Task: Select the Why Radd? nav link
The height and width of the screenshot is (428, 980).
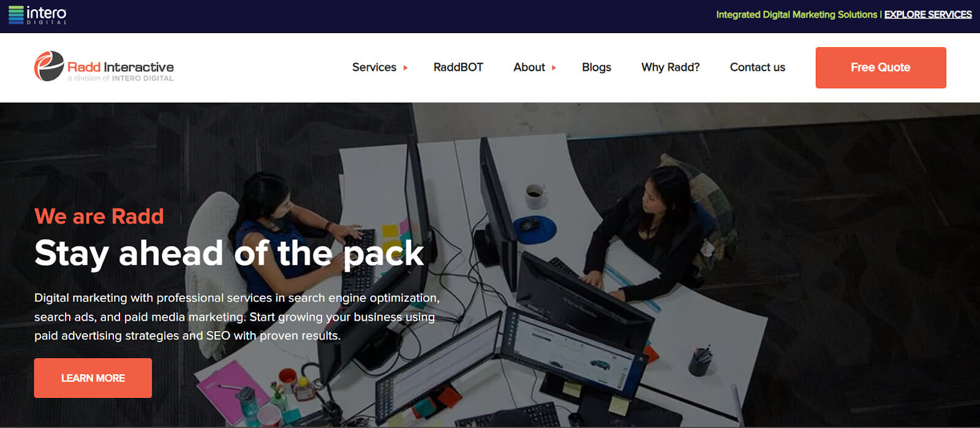Action: (671, 67)
